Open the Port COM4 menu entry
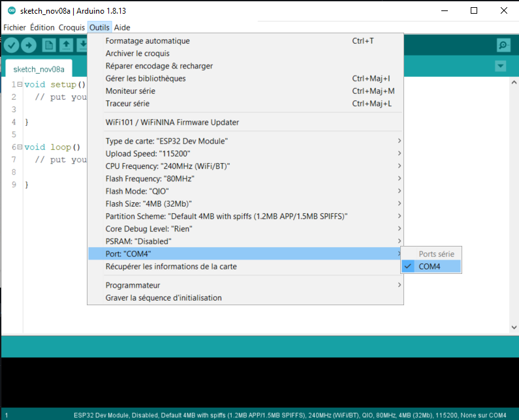 coord(245,254)
